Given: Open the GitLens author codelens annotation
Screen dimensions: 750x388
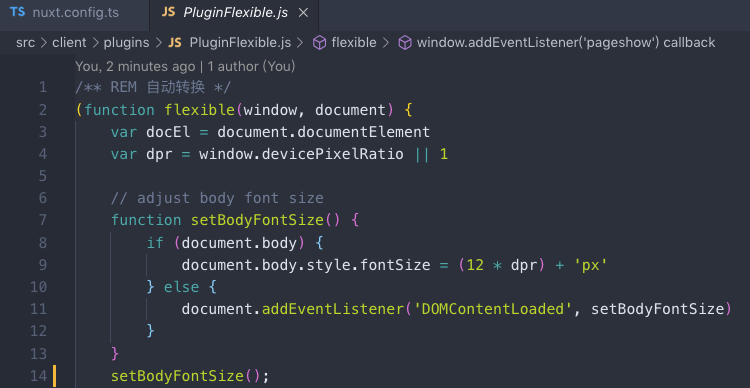Looking at the screenshot, I should coord(185,67).
